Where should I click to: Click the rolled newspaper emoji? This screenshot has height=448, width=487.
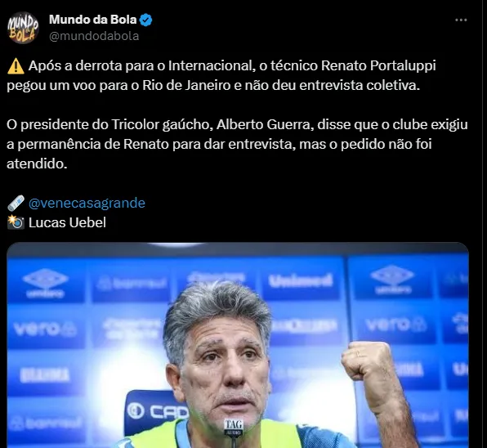click(16, 203)
